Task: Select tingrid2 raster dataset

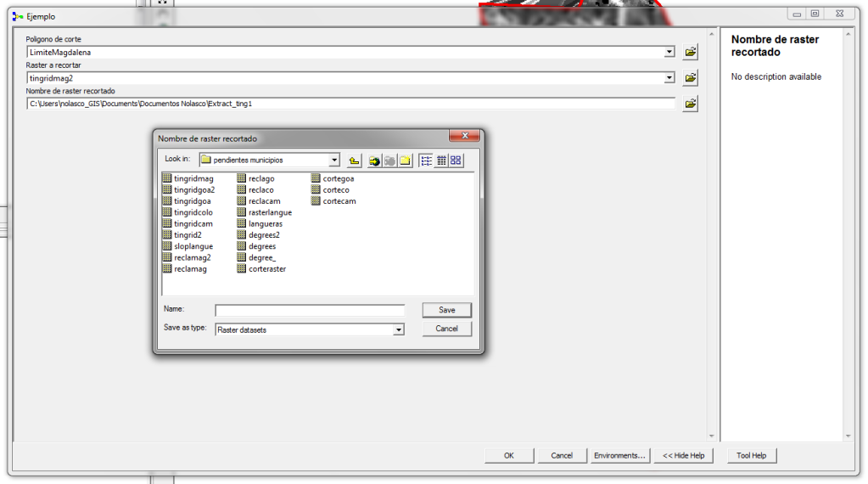Action: 182,235
